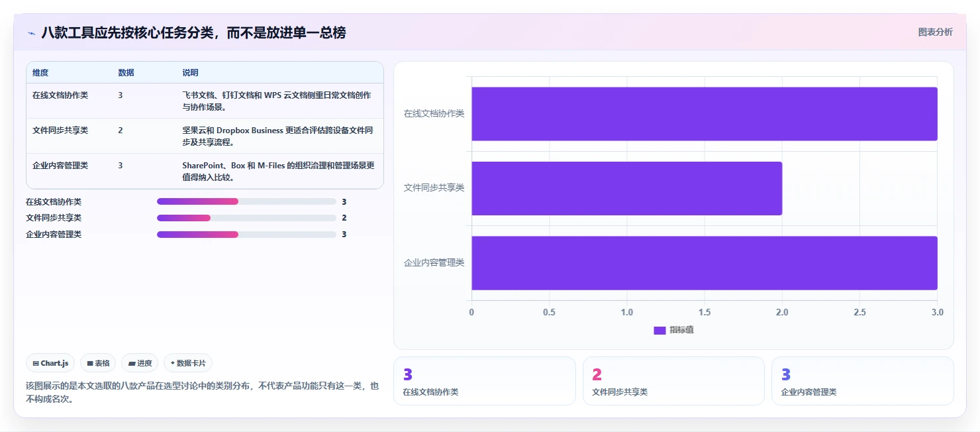Image resolution: width=980 pixels, height=432 pixels.
Task: Open the 企业内容管理类 data card
Action: point(863,381)
